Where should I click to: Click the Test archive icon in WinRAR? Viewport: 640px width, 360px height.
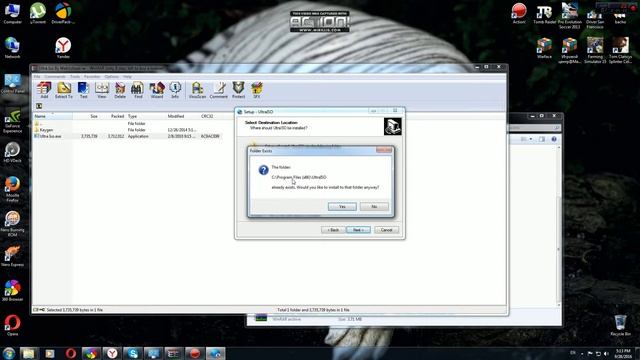pyautogui.click(x=83, y=90)
